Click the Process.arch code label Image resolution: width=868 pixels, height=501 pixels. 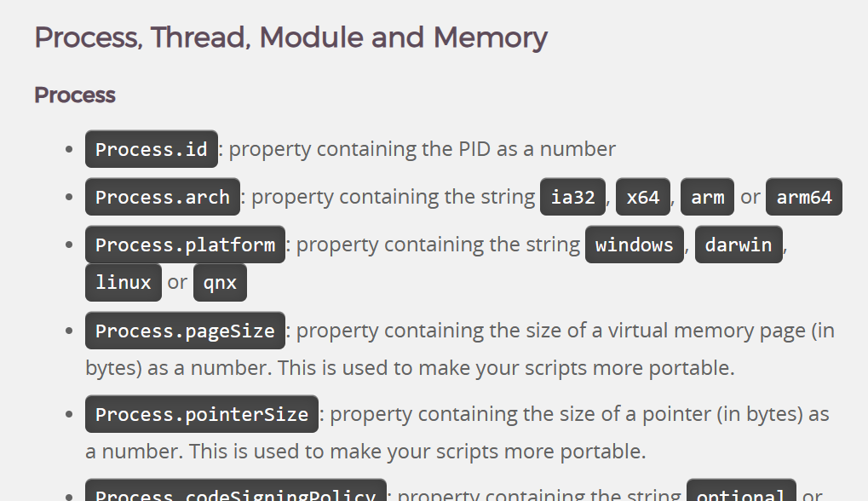163,197
